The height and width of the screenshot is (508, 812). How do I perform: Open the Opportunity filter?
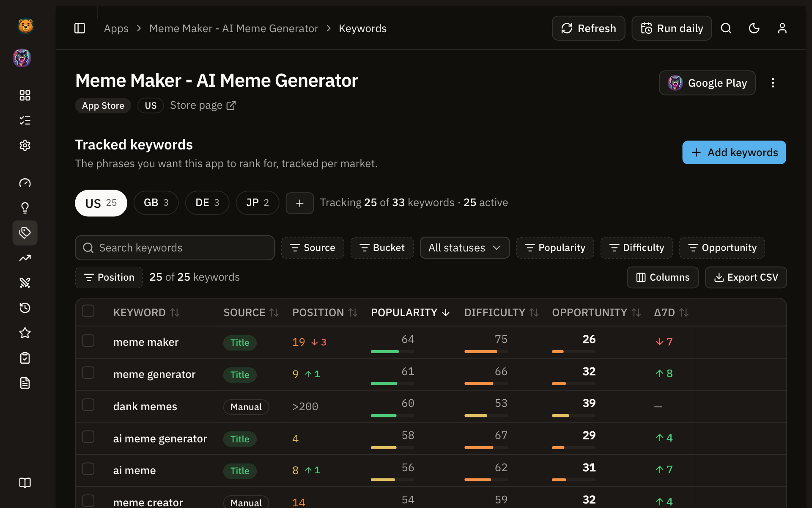point(722,248)
